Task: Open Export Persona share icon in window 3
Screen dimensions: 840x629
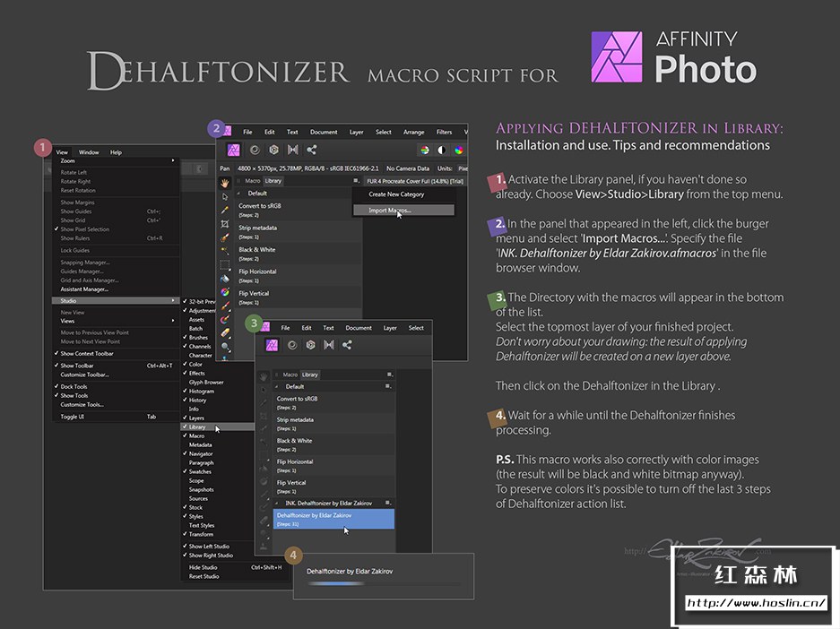Action: tap(347, 345)
